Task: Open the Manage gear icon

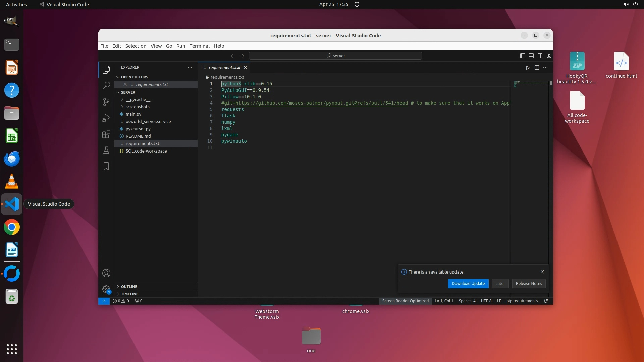Action: click(x=106, y=289)
